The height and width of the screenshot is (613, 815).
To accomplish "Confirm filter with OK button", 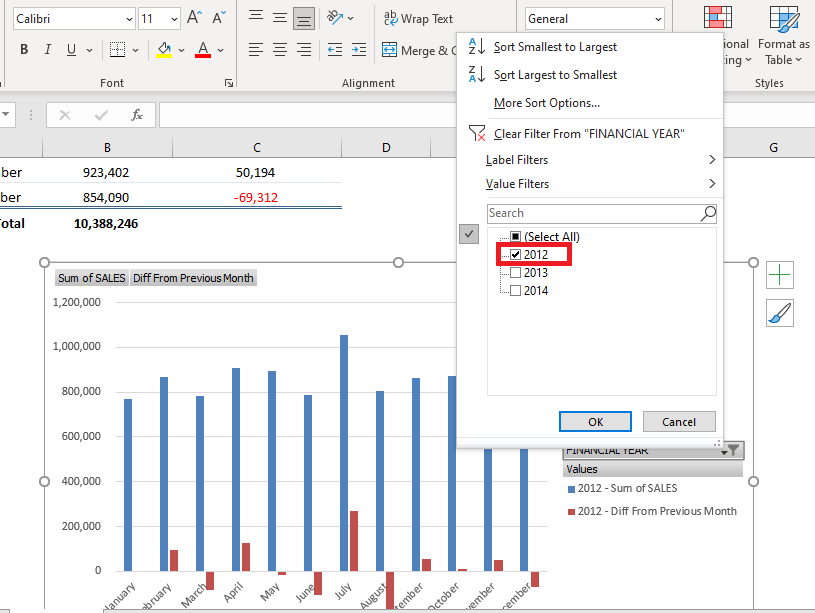I will (595, 422).
